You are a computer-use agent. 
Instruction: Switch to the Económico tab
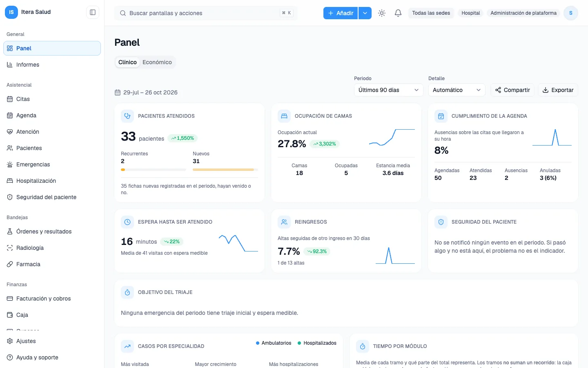[x=157, y=62]
